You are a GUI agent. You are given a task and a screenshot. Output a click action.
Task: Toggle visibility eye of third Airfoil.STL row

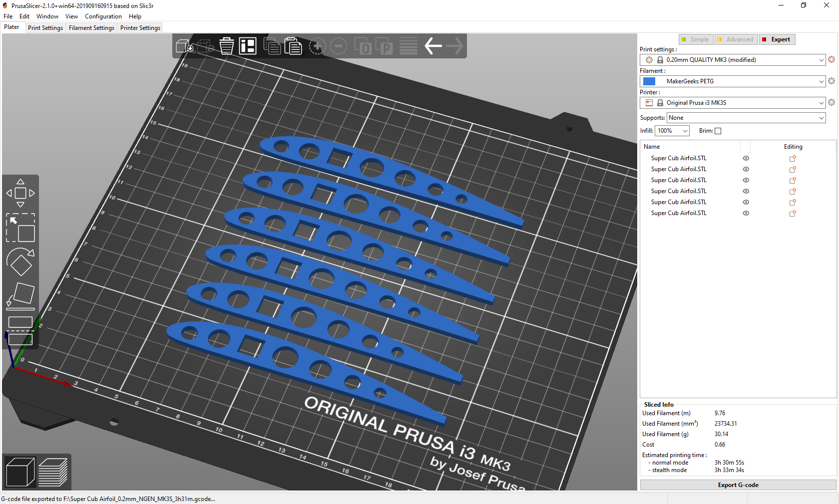[746, 180]
